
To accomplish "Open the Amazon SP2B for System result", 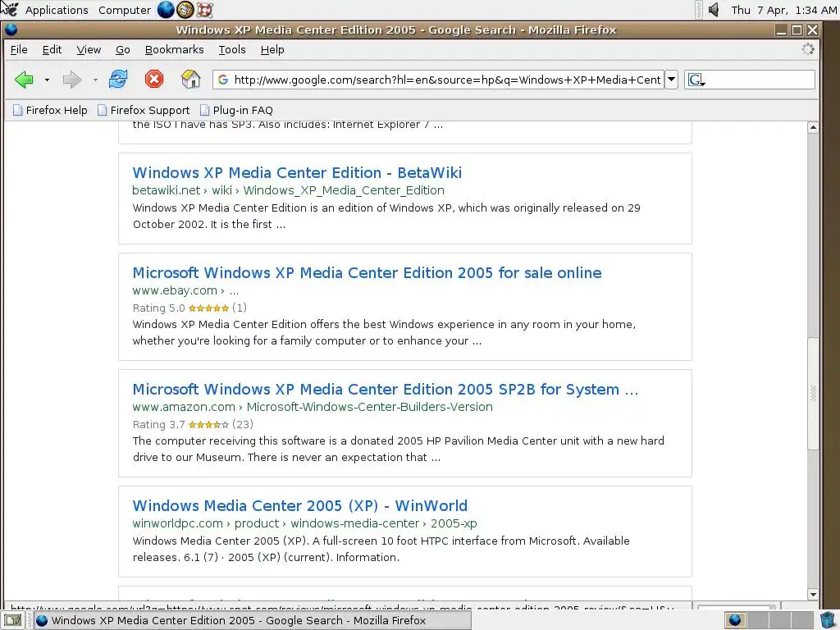I will [x=386, y=389].
